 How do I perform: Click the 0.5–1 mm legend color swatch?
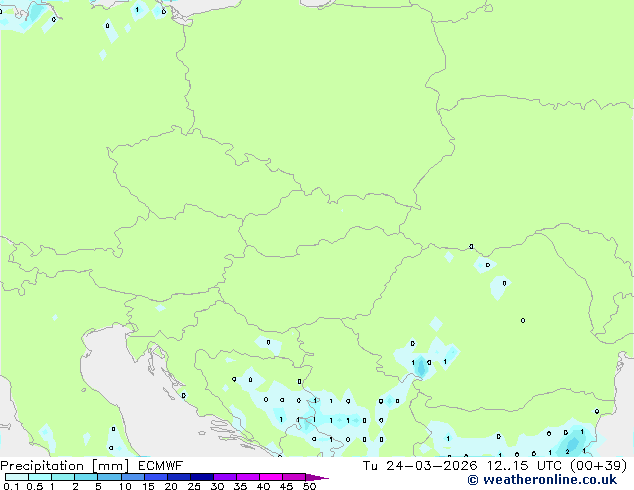pyautogui.click(x=40, y=477)
